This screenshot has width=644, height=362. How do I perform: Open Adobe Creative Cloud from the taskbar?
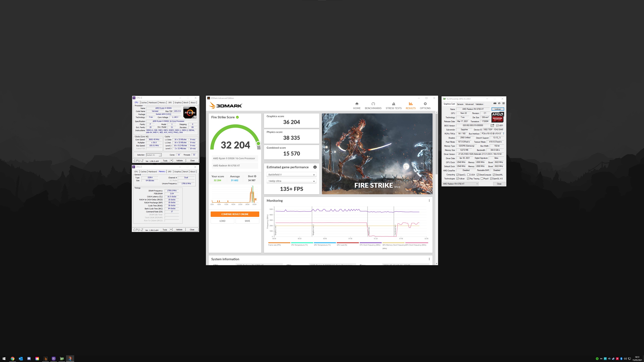click(37, 358)
